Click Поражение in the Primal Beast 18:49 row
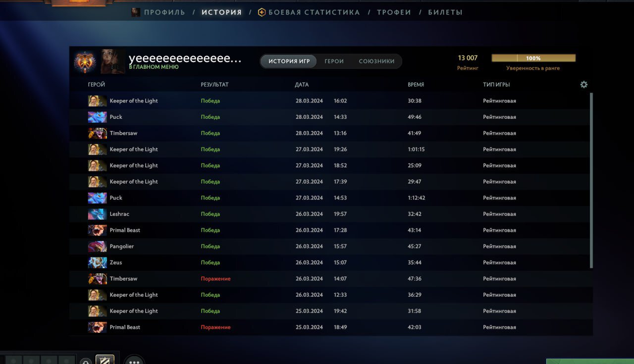634x364 pixels. coord(216,327)
